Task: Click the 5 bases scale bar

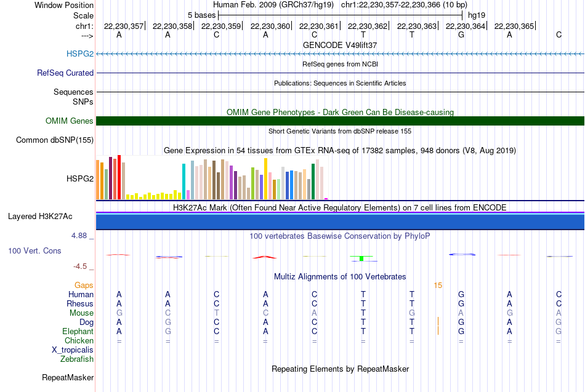Action: tap(341, 15)
